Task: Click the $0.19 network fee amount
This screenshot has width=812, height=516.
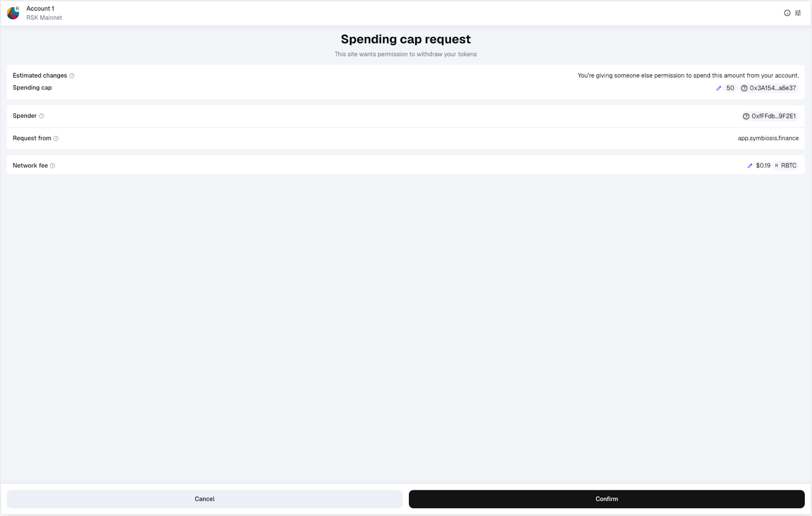Action: click(x=762, y=165)
